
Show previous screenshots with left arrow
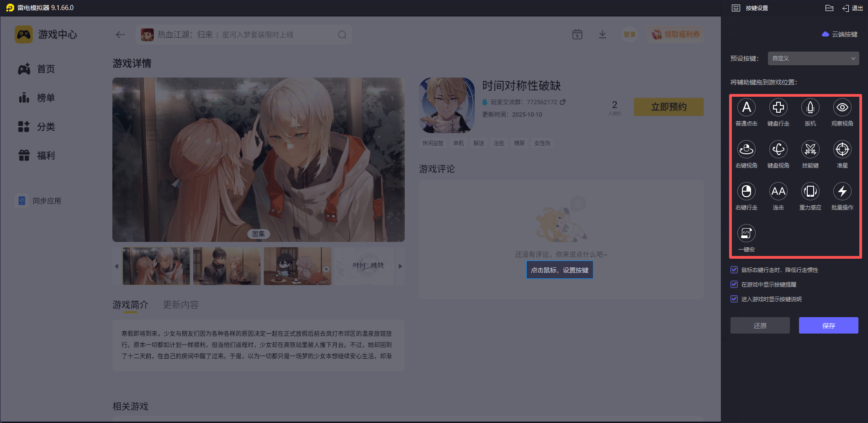click(116, 266)
